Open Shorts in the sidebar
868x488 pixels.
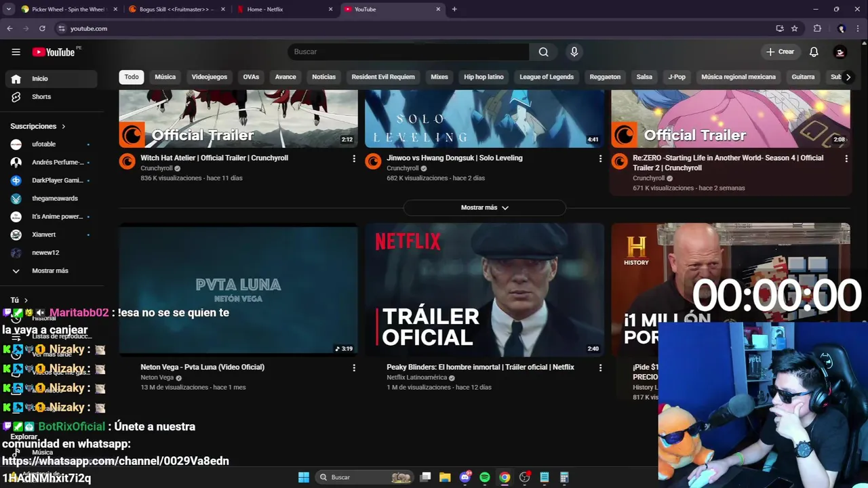(52, 97)
